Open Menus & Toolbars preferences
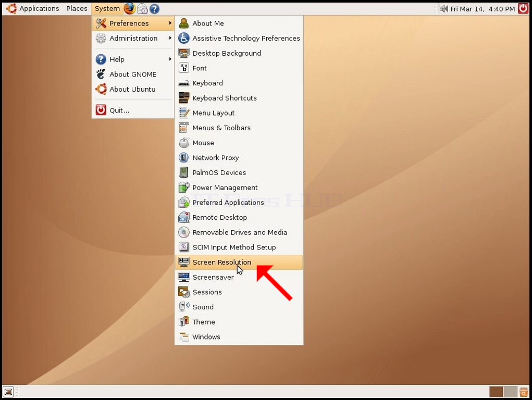 pyautogui.click(x=239, y=128)
